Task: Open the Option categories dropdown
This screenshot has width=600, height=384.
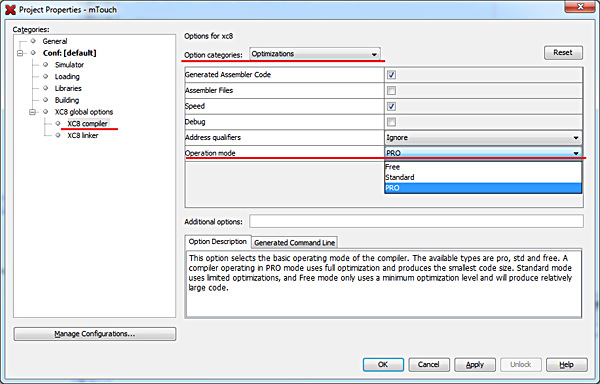Action: [315, 54]
